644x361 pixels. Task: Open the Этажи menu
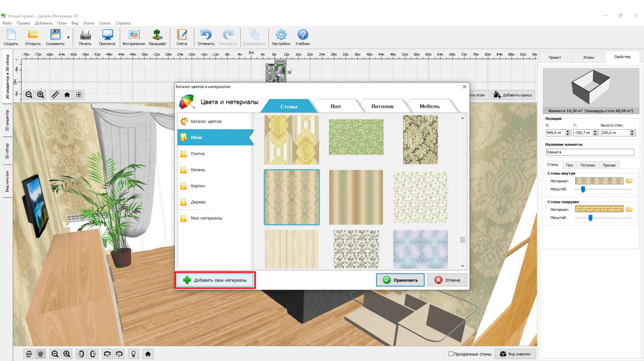coord(88,23)
